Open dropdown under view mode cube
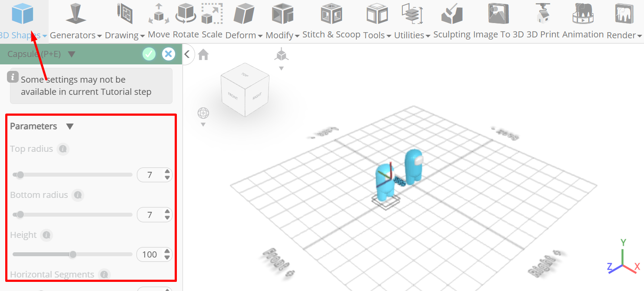The image size is (644, 291). [x=281, y=68]
